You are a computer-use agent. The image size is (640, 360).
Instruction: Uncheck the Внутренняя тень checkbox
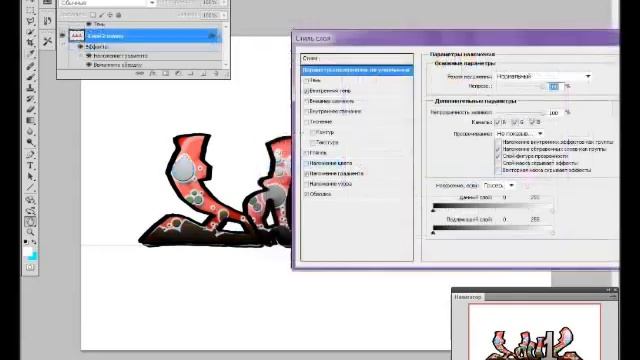coord(306,91)
